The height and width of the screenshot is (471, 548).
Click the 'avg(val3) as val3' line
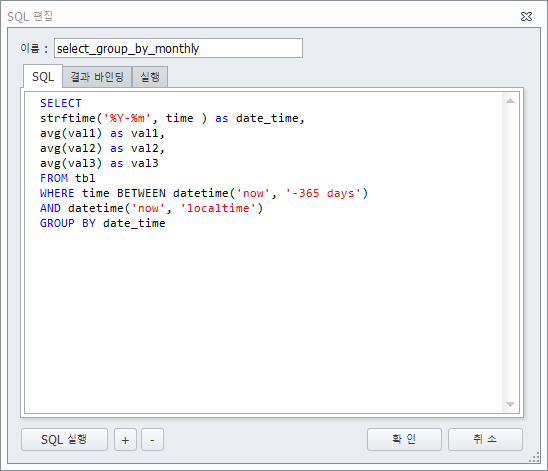[99, 163]
